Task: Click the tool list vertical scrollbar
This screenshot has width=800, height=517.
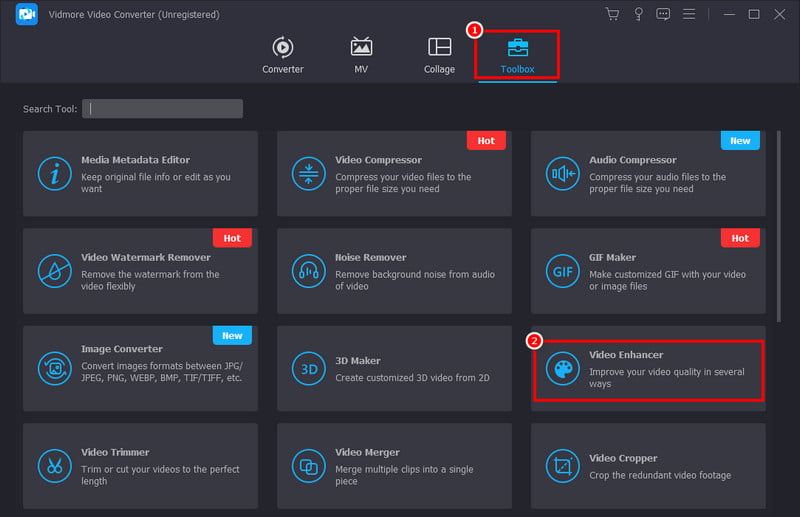Action: point(779,226)
